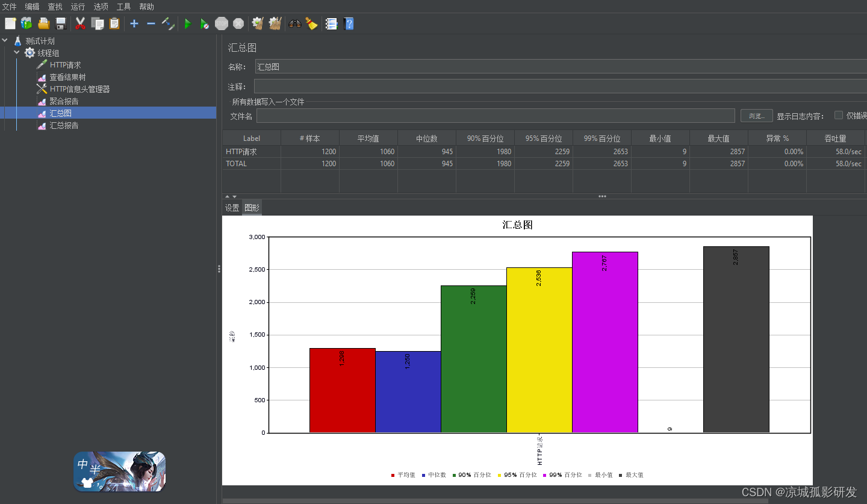Click the 95% 百分位 column header
Screen dimensions: 867x504
click(544, 138)
